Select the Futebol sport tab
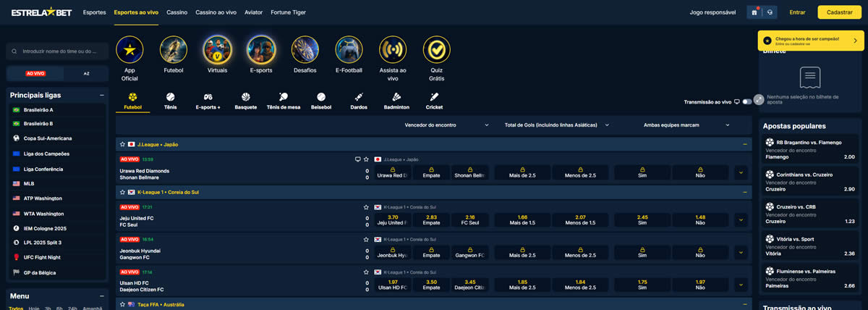868x310 pixels. point(132,101)
